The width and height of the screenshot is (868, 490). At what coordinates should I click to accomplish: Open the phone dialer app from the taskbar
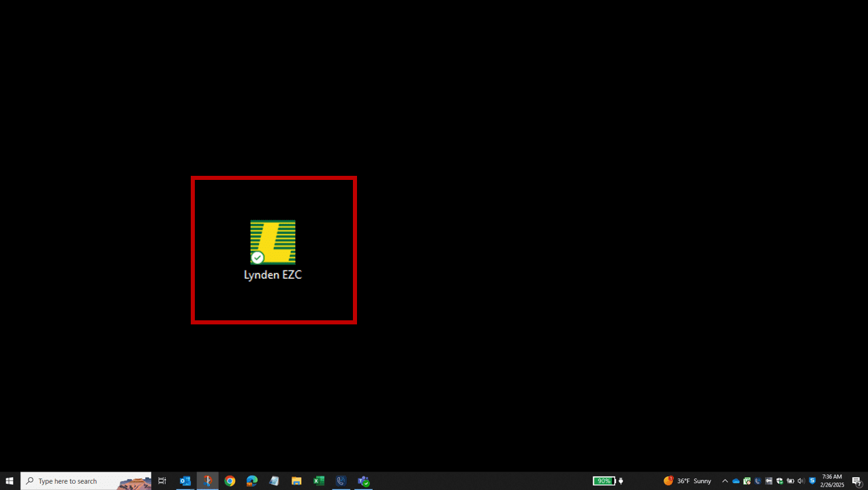(341, 480)
